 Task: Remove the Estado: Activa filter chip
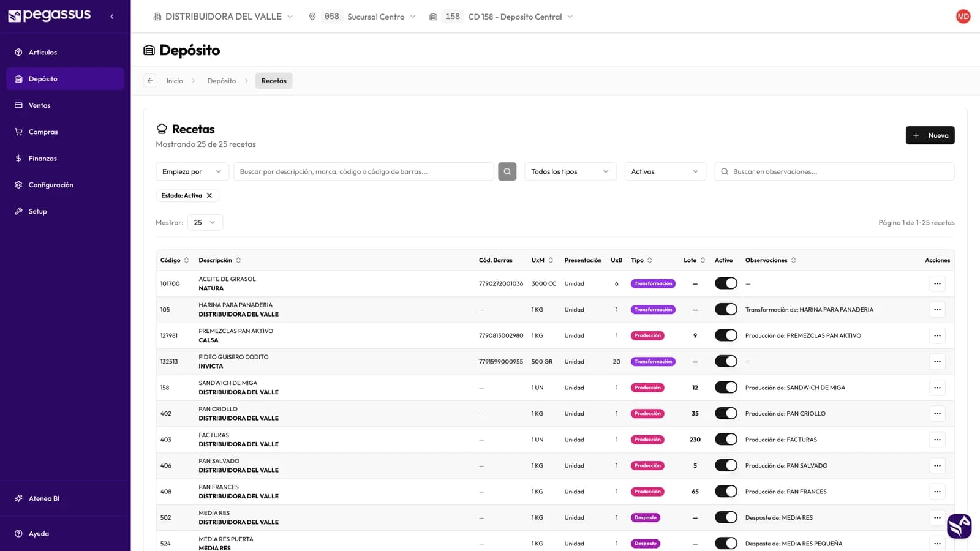tap(209, 196)
